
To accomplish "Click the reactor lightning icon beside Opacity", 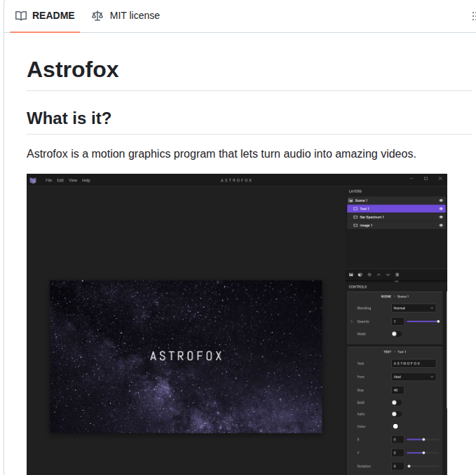I will coord(351,322).
